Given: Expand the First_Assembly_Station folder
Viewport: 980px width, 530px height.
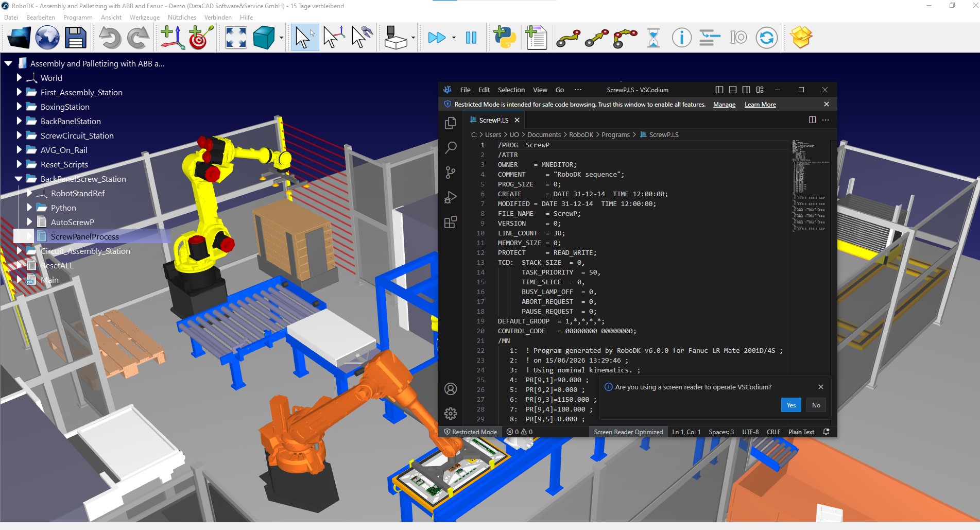Looking at the screenshot, I should 19,92.
